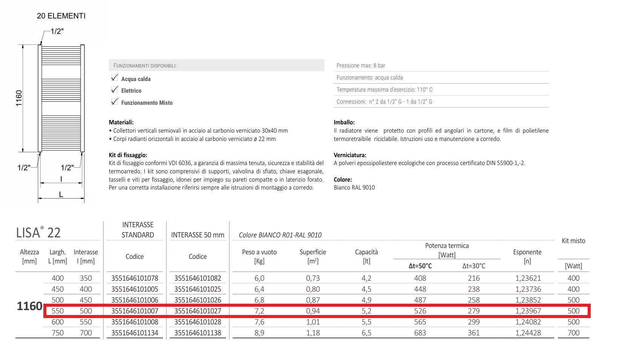Click the code 3551646101138 cell
The image size is (625, 364).
(198, 333)
